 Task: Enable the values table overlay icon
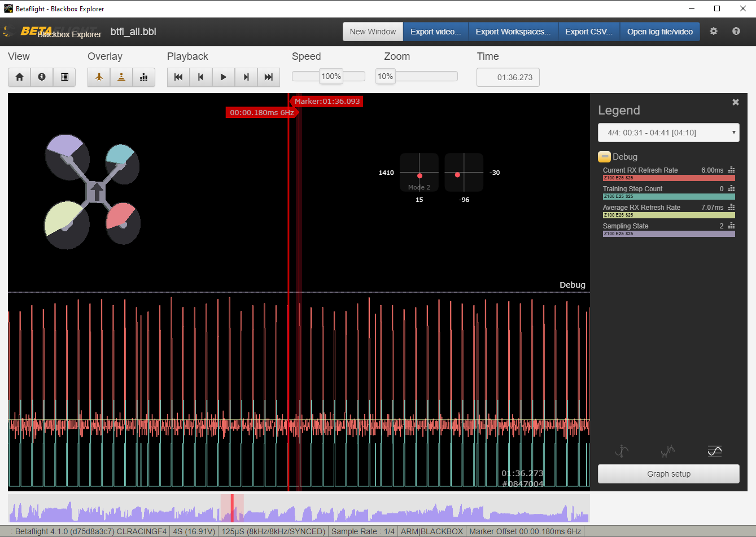pyautogui.click(x=143, y=77)
